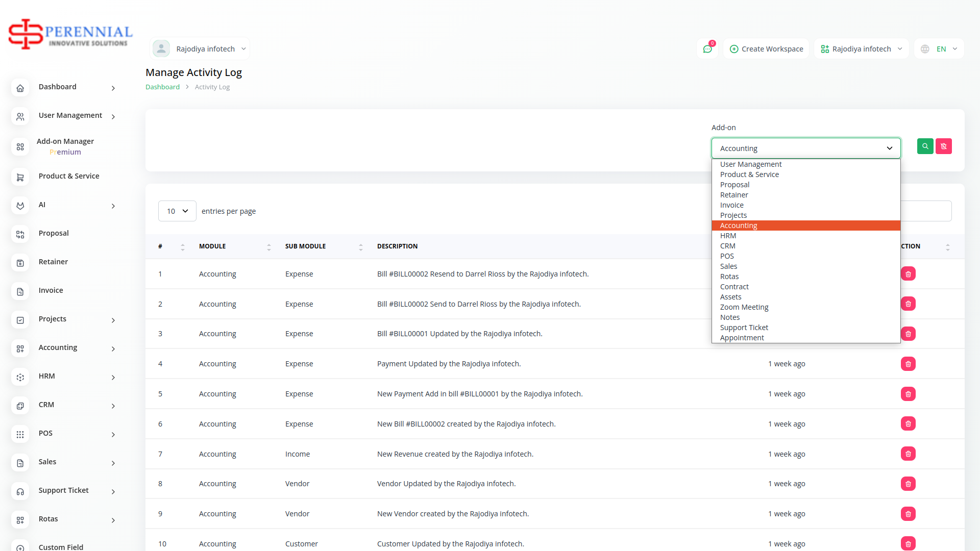980x551 pixels.
Task: Open the Rajodiya infotech profile menu
Action: point(200,49)
